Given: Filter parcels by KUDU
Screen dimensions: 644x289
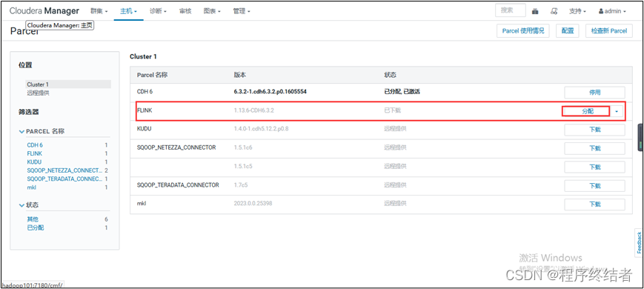Looking at the screenshot, I should [34, 162].
